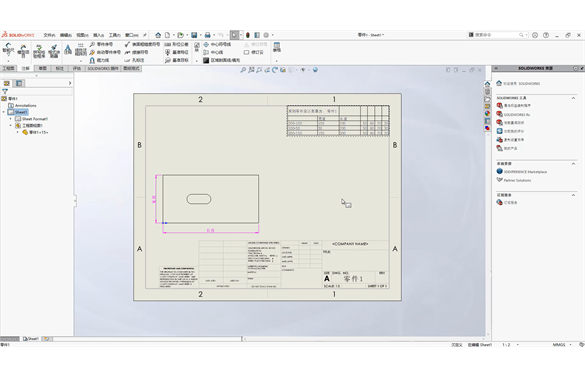This screenshot has width=585, height=377.
Task: Switch to the 草图 (Sketch) ribbon tab
Action: (43, 68)
